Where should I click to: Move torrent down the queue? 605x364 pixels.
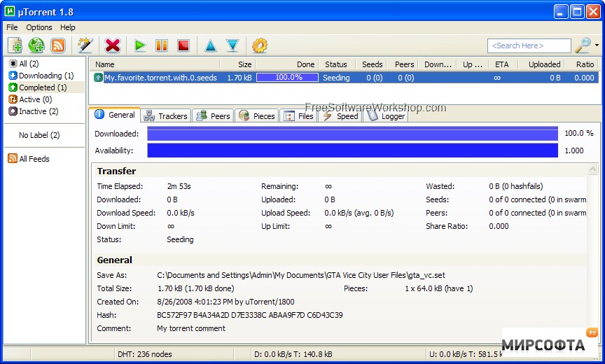(232, 45)
